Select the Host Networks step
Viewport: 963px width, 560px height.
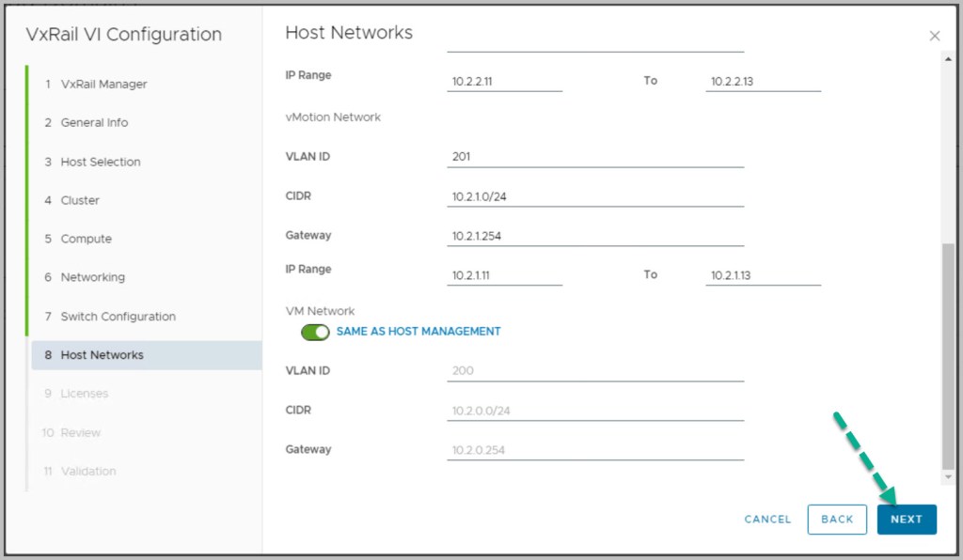coord(102,355)
